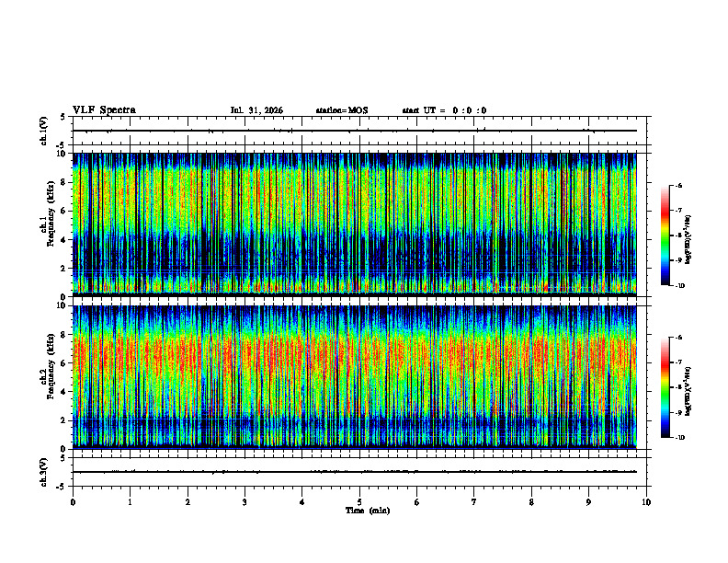Click the "station=MOS" header label
The width and height of the screenshot is (728, 563).
342,110
